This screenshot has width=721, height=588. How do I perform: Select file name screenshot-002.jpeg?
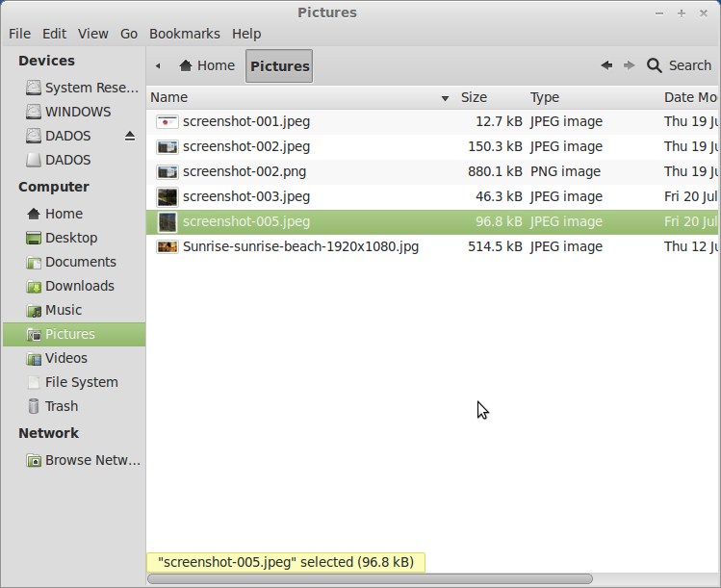coord(246,146)
